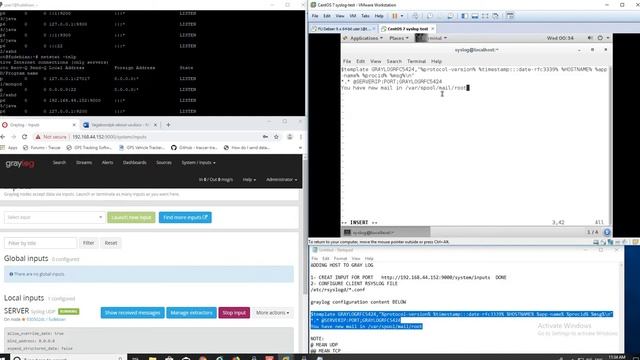The image size is (640, 360).
Task: Click the Graylog logo
Action: pyautogui.click(x=20, y=164)
